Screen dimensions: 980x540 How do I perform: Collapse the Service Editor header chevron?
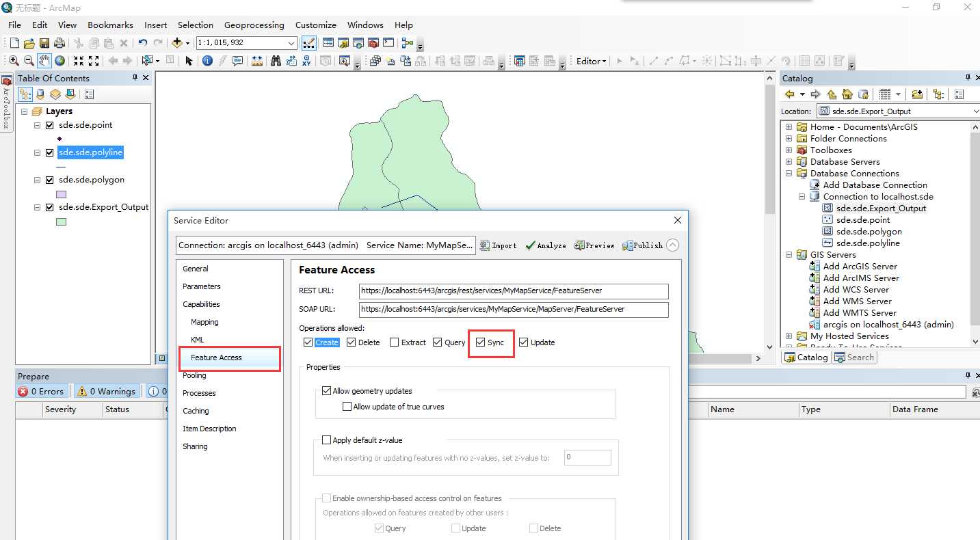coord(673,245)
